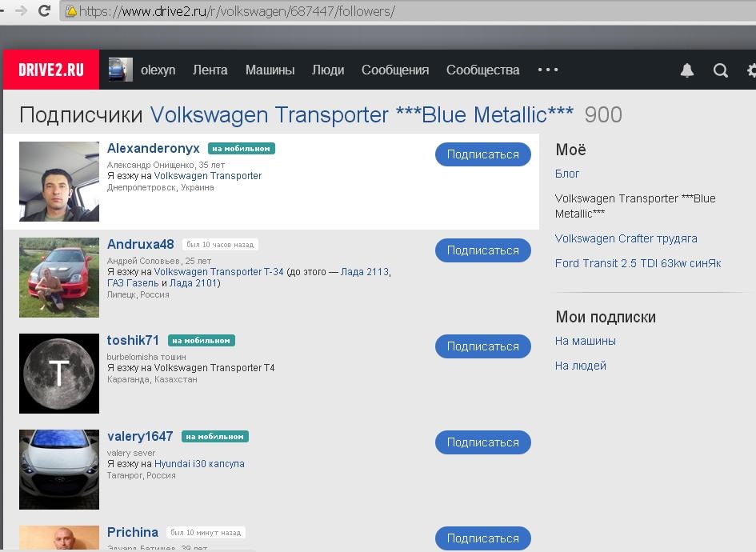Image resolution: width=756 pixels, height=552 pixels.
Task: Open Блог in sidebar
Action: tap(567, 174)
